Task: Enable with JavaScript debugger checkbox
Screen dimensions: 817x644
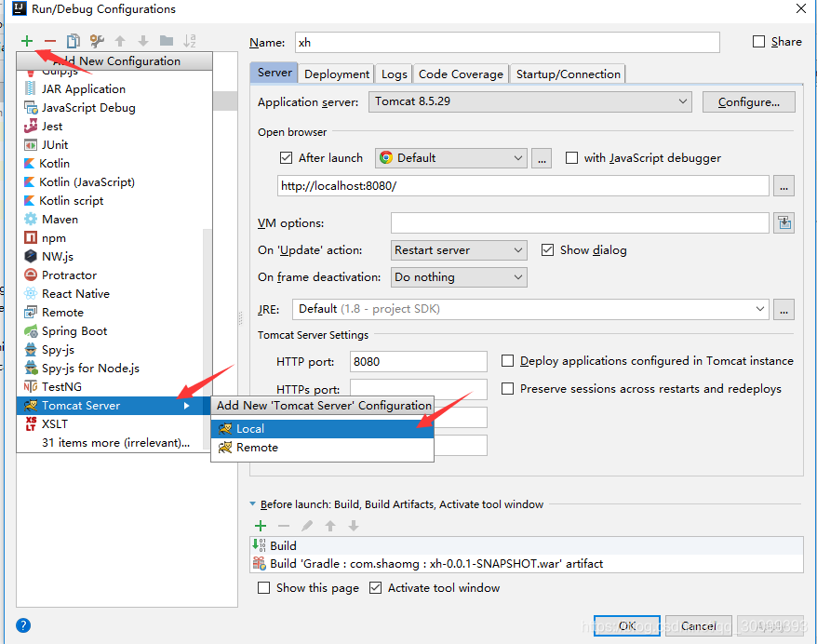Action: click(571, 158)
